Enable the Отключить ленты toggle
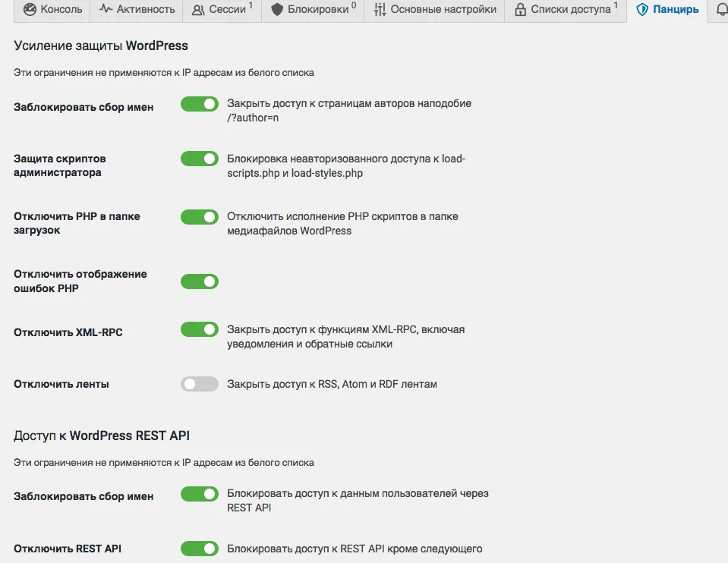The width and height of the screenshot is (728, 563). 200,384
